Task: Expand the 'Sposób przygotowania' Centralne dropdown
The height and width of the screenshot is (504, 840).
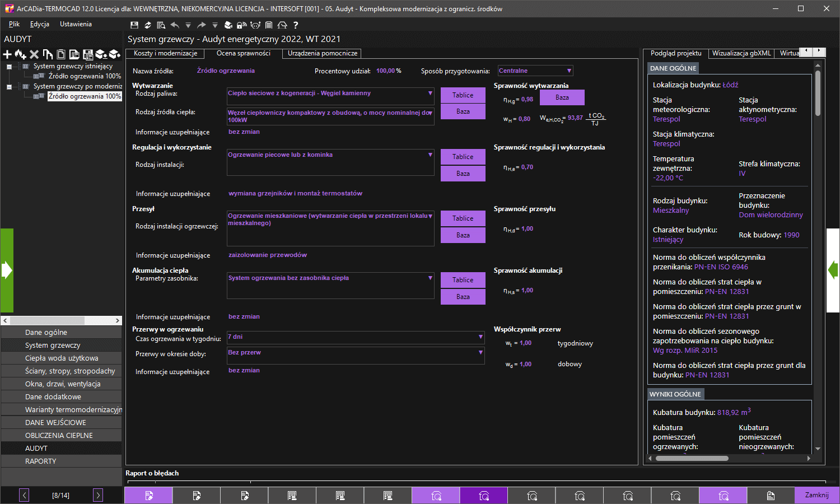Action: point(569,71)
